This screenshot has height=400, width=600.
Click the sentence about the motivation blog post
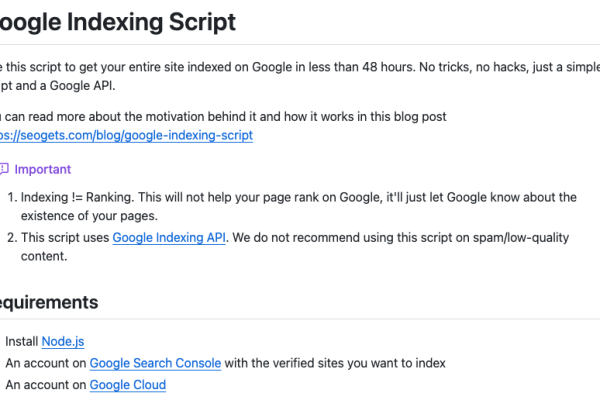click(x=223, y=117)
